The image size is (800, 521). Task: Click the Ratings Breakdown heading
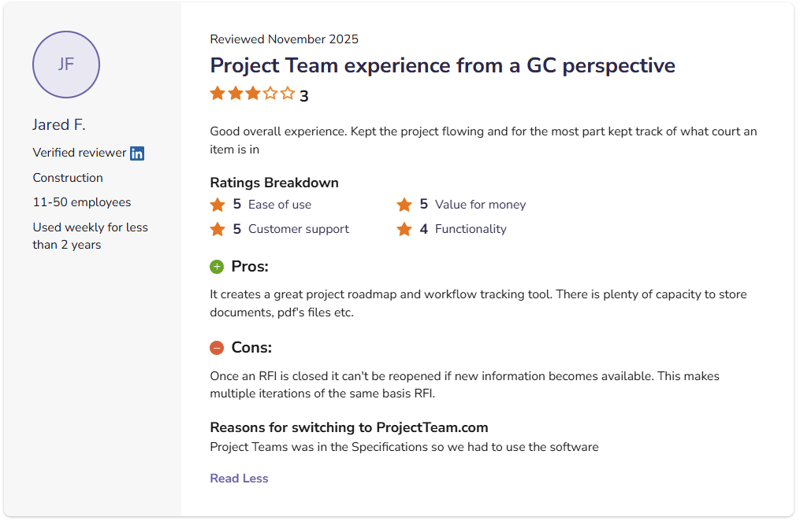pyautogui.click(x=274, y=183)
